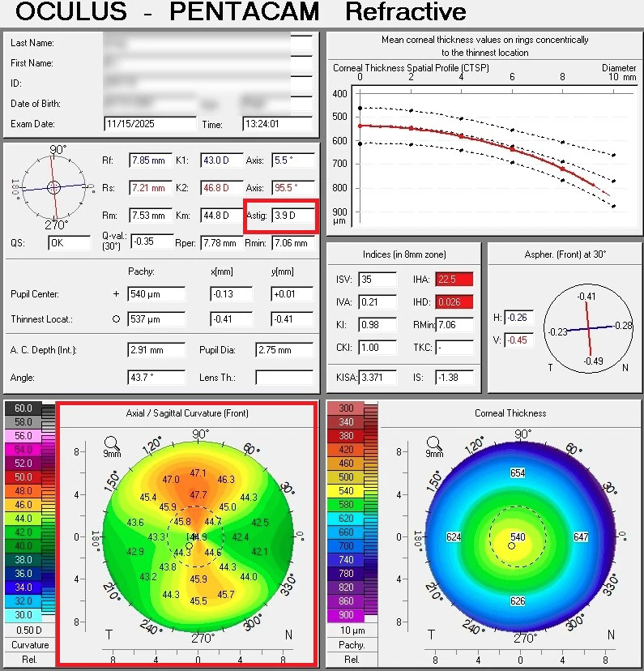Select the K2 value 46.8 D
Screen dimensions: 644x671
tap(221, 188)
